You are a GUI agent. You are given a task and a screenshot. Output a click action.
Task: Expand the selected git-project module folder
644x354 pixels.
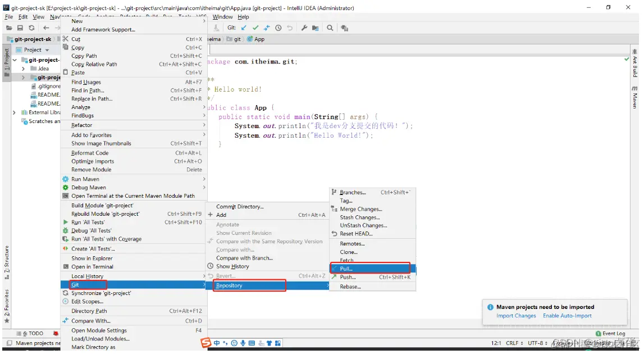coord(23,78)
